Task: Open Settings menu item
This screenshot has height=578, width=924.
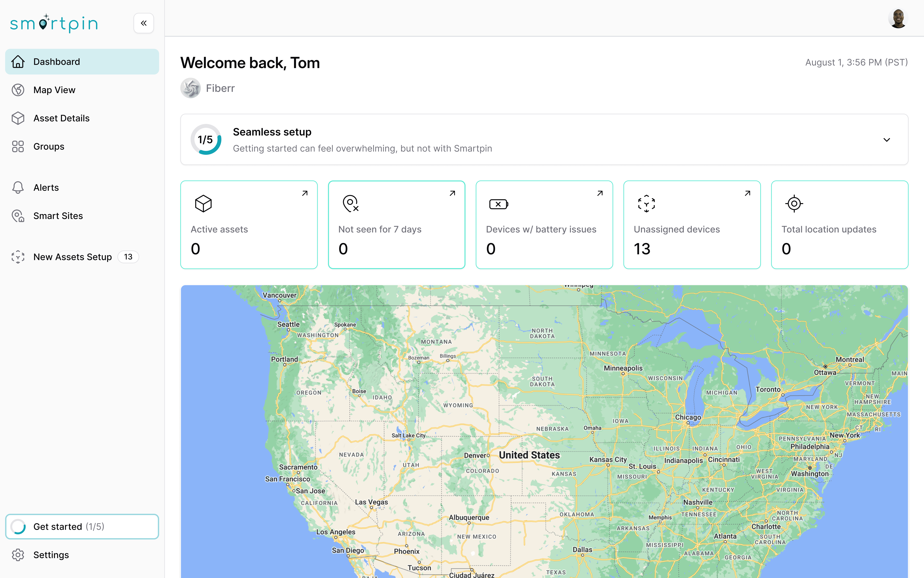Action: pos(82,555)
